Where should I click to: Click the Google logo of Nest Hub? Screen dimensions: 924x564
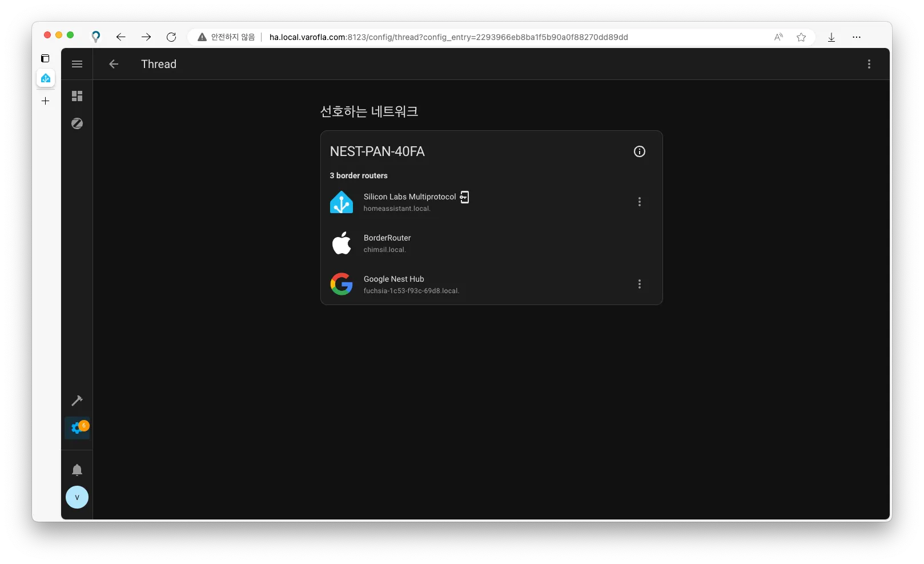tap(342, 284)
